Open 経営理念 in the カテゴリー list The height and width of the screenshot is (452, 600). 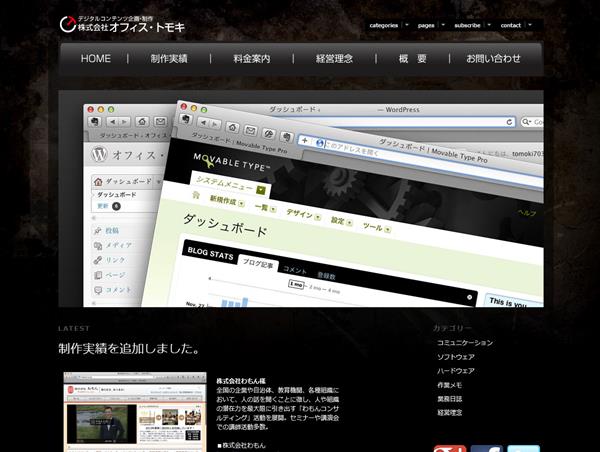pos(450,413)
